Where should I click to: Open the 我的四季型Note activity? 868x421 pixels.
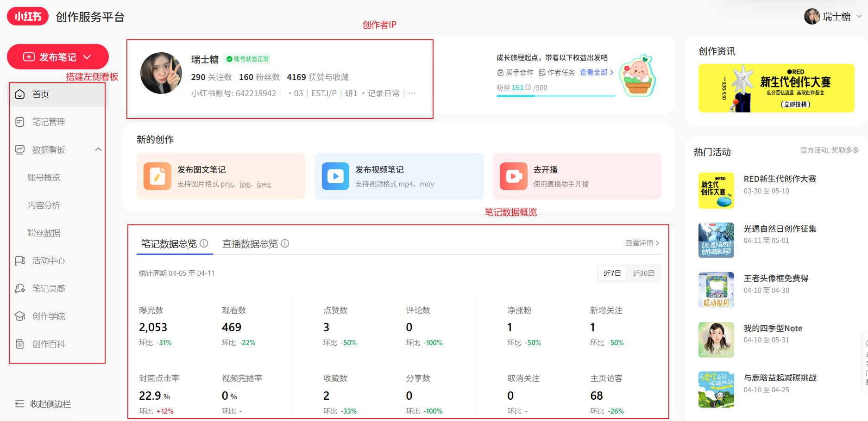pyautogui.click(x=773, y=328)
